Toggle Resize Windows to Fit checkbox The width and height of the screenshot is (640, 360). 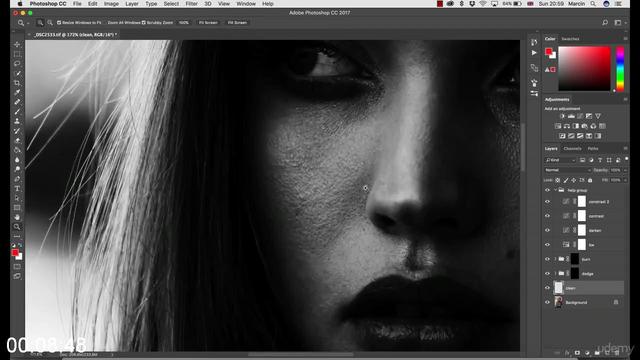(x=59, y=23)
